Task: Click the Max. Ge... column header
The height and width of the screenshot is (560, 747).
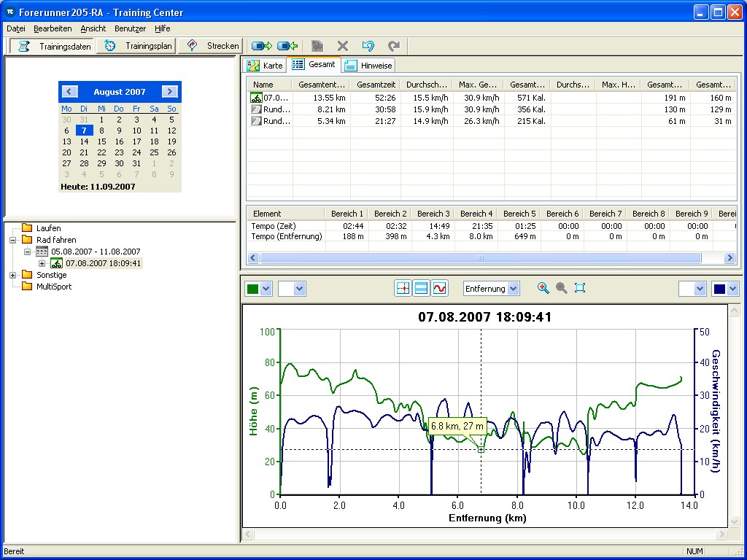Action: [478, 85]
